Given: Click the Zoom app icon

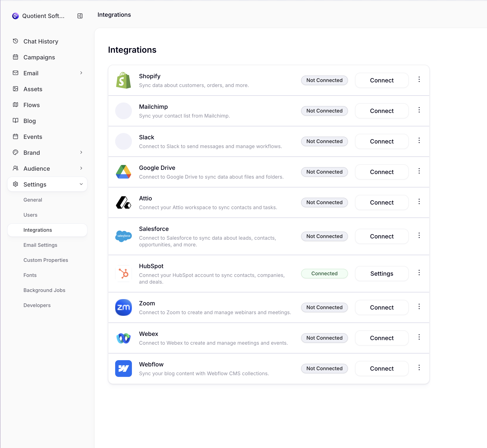Looking at the screenshot, I should pyautogui.click(x=124, y=307).
